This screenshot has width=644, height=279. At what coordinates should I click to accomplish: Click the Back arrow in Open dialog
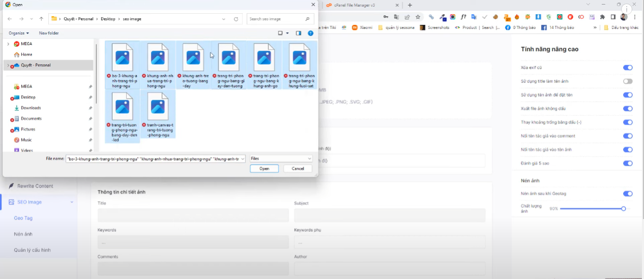[10, 19]
